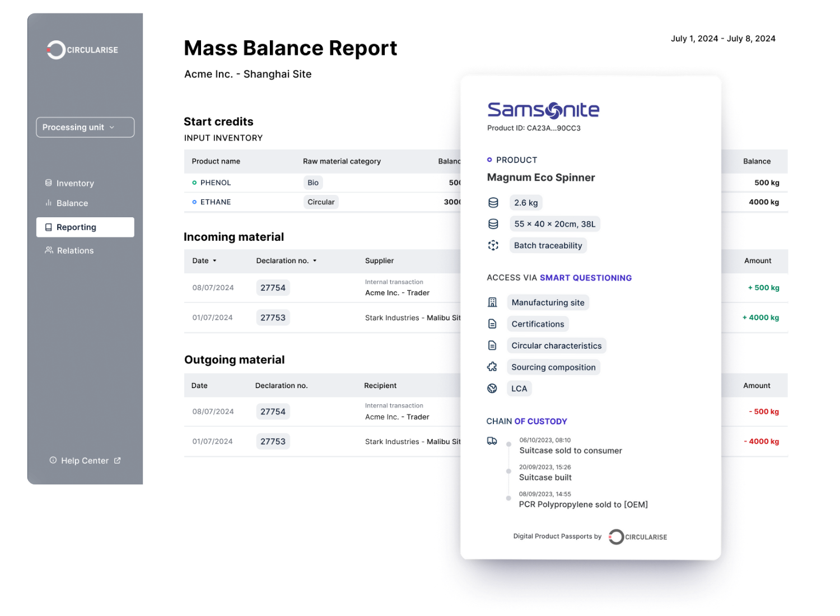
Task: Click the 55 × 40 × 20cm, 38L tag
Action: (554, 224)
